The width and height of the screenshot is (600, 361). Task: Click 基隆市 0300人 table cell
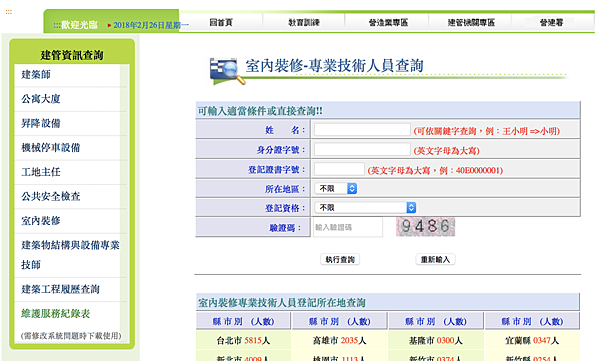(x=436, y=340)
